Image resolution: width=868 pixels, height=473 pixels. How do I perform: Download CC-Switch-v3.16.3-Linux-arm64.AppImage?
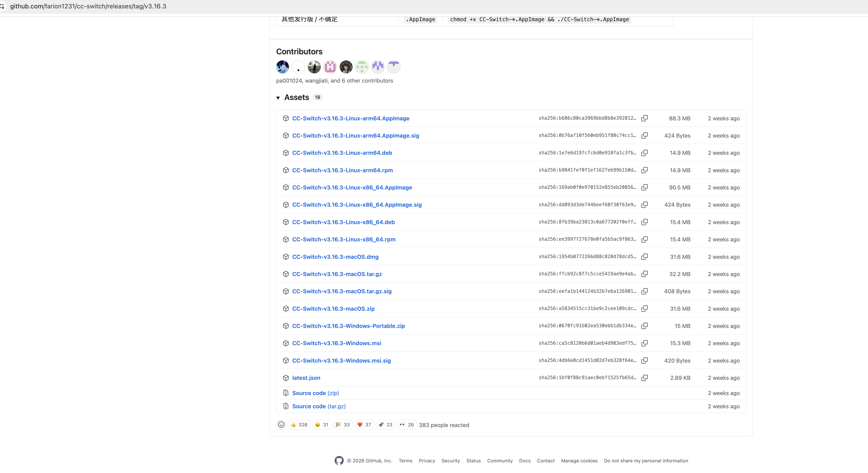[x=351, y=118]
